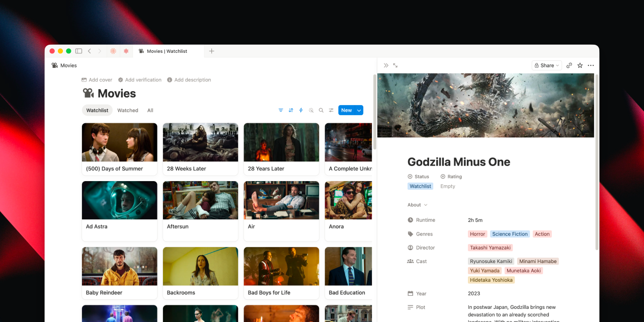The width and height of the screenshot is (644, 322).
Task: Open a new tab with plus icon
Action: [212, 51]
